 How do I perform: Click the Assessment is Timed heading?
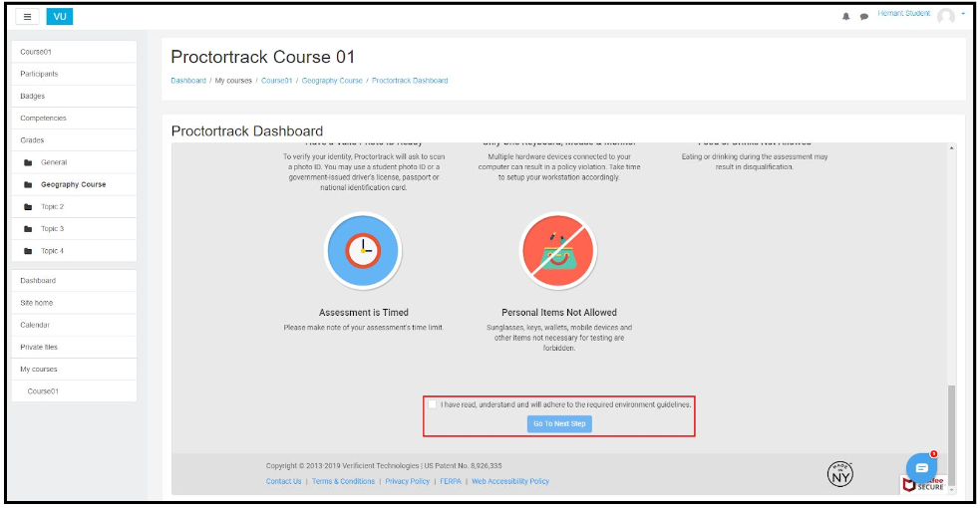pos(364,312)
